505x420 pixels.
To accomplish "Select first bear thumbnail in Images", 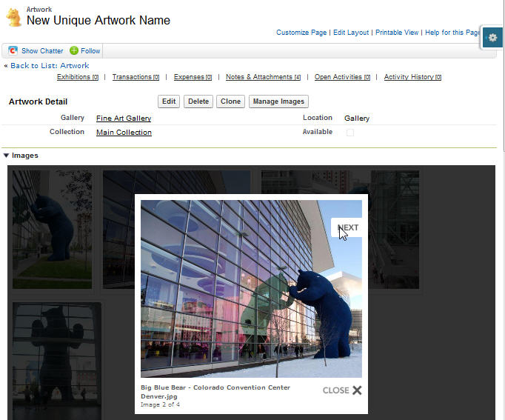I will [x=52, y=229].
